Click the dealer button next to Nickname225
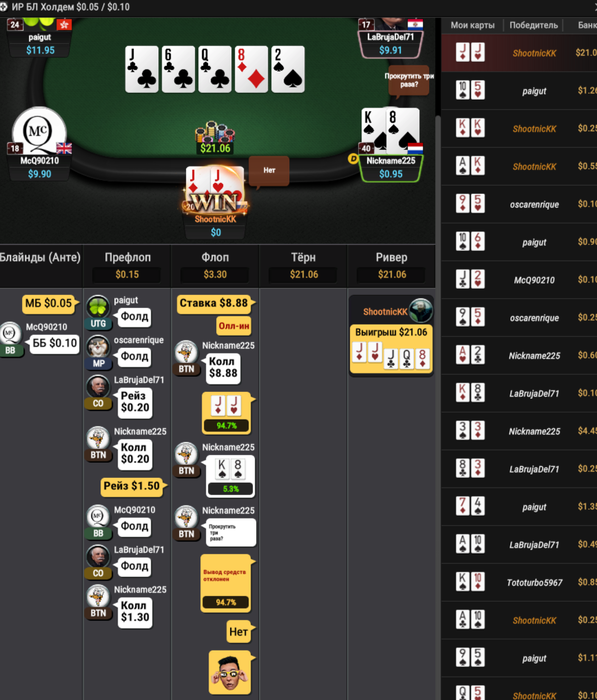The image size is (597, 700). (353, 158)
